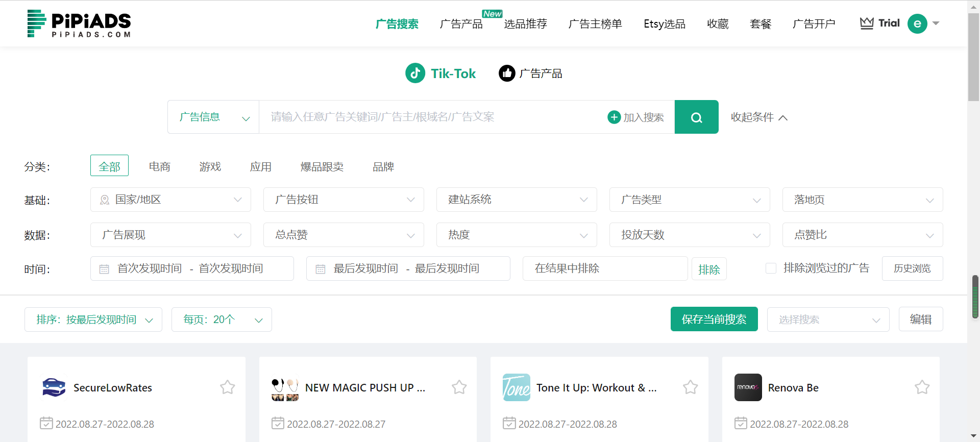Expand the 建站系统 dropdown
Image resolution: width=980 pixels, height=442 pixels.
point(517,200)
